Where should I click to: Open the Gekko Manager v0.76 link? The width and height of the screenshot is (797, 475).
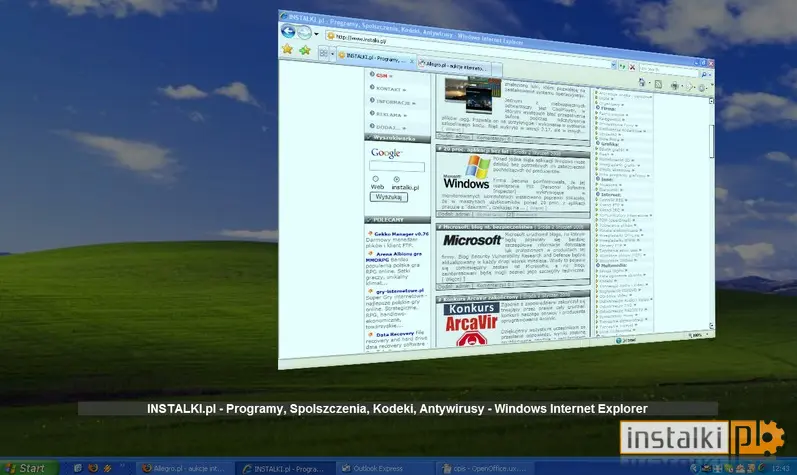pos(401,234)
